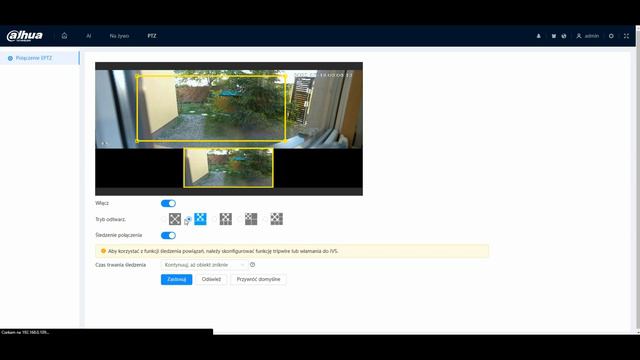Open the Czas trwania śledzenia dropdown

[x=204, y=265]
